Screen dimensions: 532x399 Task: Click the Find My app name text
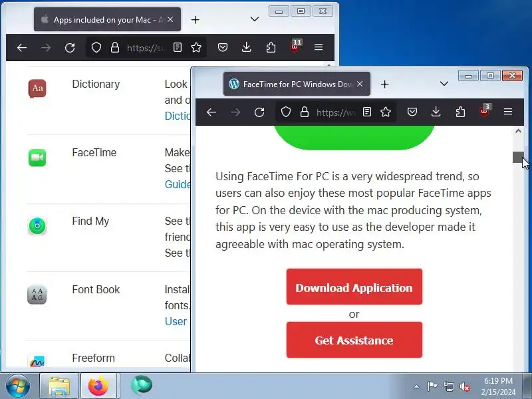pos(90,221)
